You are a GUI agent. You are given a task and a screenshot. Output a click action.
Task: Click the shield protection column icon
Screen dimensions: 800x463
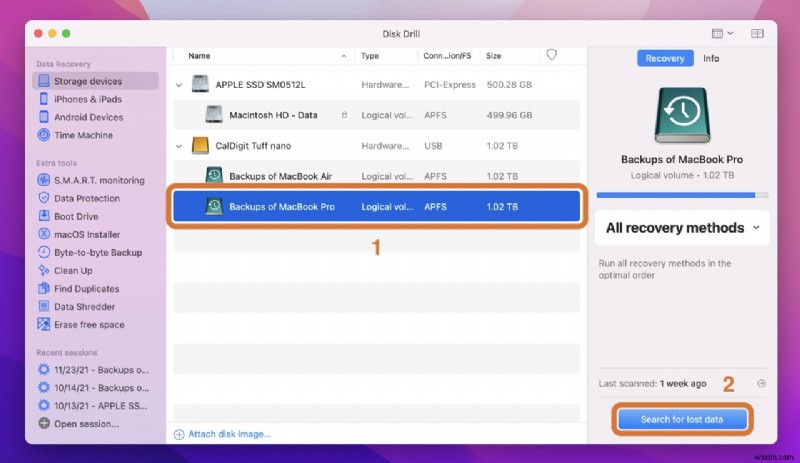click(552, 55)
